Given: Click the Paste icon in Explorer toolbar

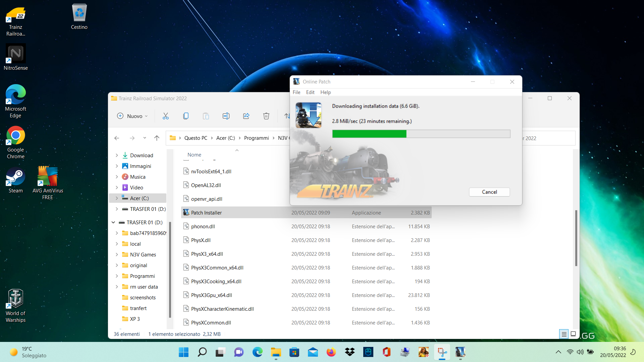Looking at the screenshot, I should (x=206, y=116).
